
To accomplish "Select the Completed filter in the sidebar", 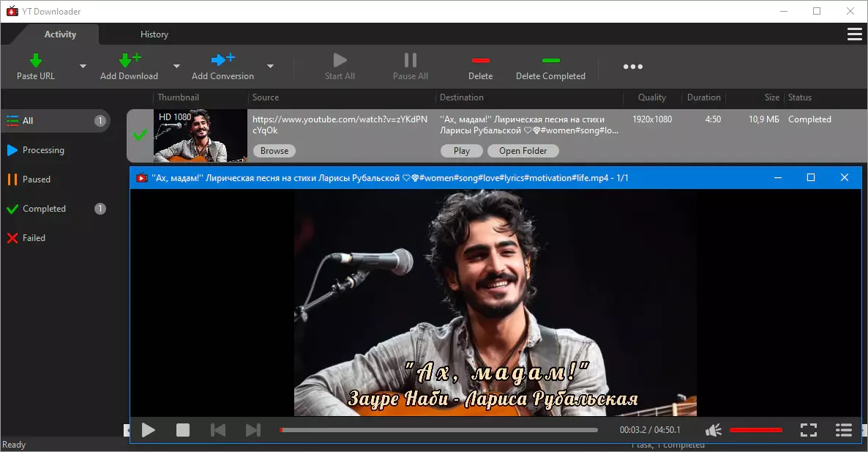I will pyautogui.click(x=44, y=209).
